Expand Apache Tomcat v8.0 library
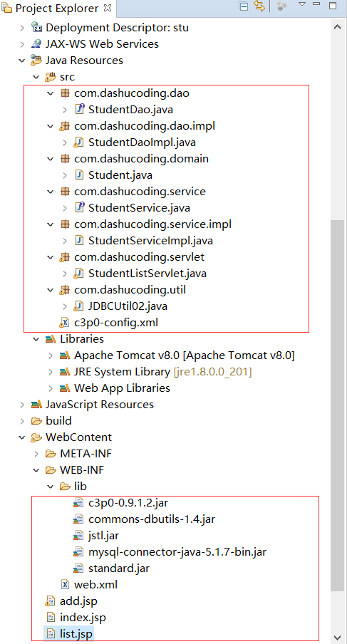 tap(51, 355)
